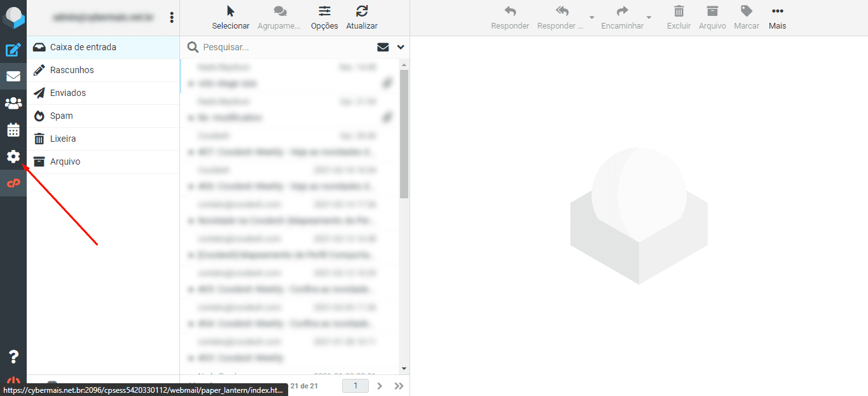Screen dimensions: 868x396
Task: Open the Opções list options
Action: [324, 18]
